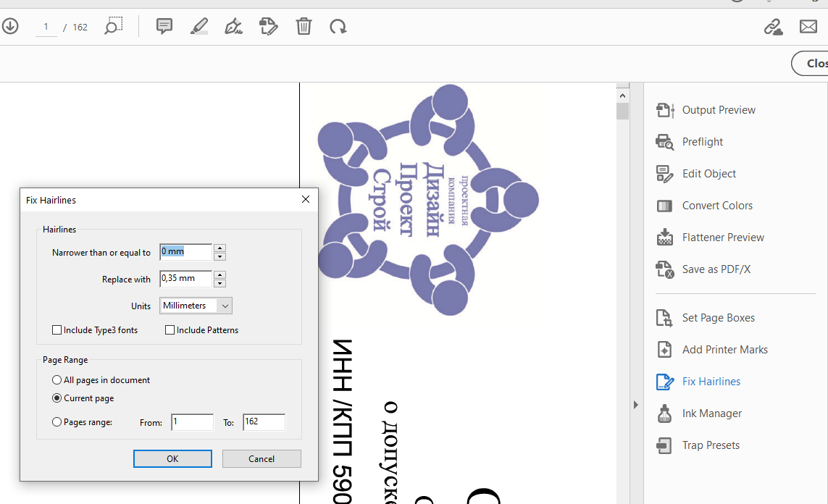Open the Units Millimeters dropdown

[x=196, y=306]
